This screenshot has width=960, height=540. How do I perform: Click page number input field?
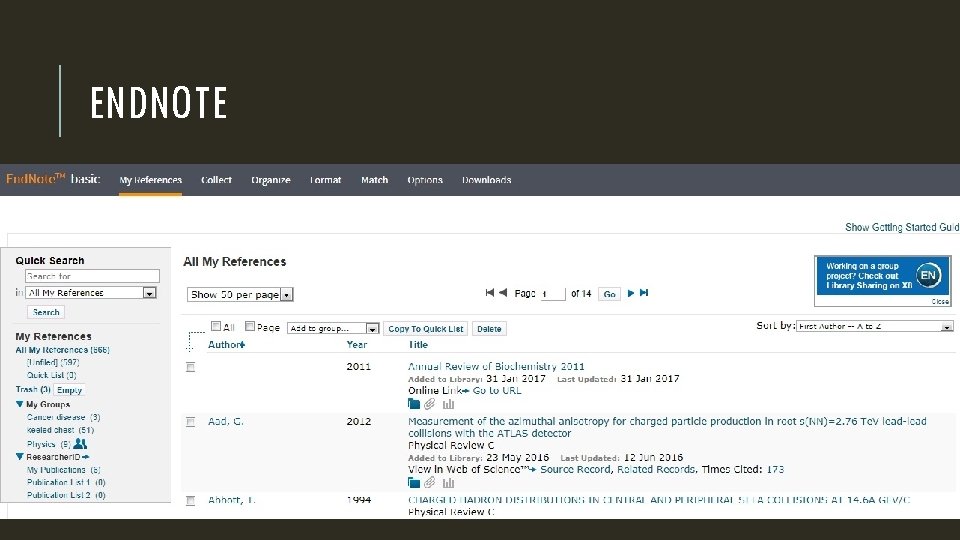pos(553,294)
